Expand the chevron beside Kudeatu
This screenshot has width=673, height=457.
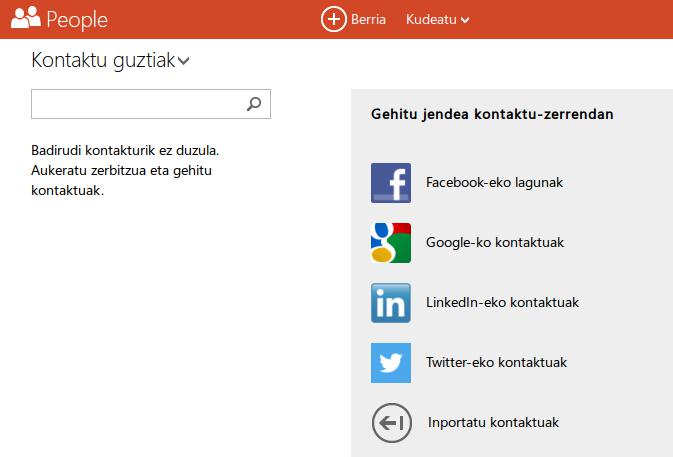[465, 20]
